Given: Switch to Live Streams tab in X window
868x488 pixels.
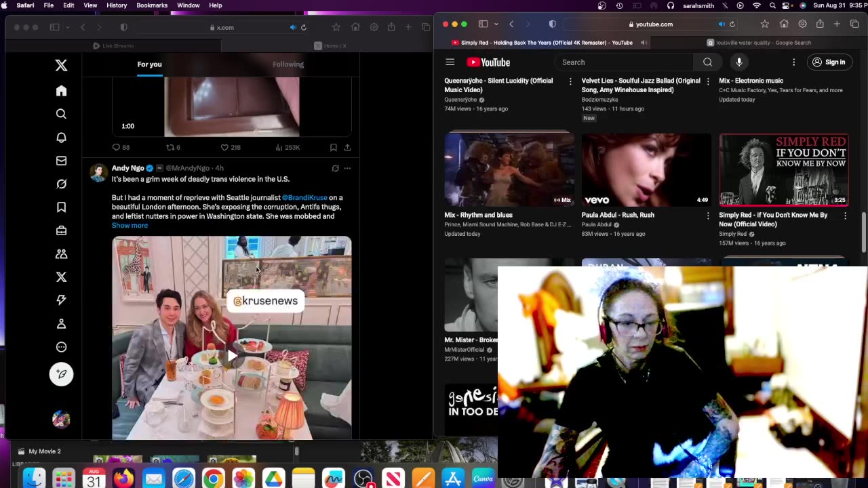Looking at the screenshot, I should (x=113, y=46).
